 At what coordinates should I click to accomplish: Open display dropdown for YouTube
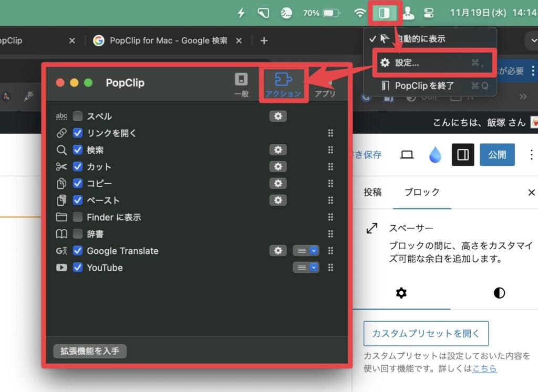[x=306, y=268]
